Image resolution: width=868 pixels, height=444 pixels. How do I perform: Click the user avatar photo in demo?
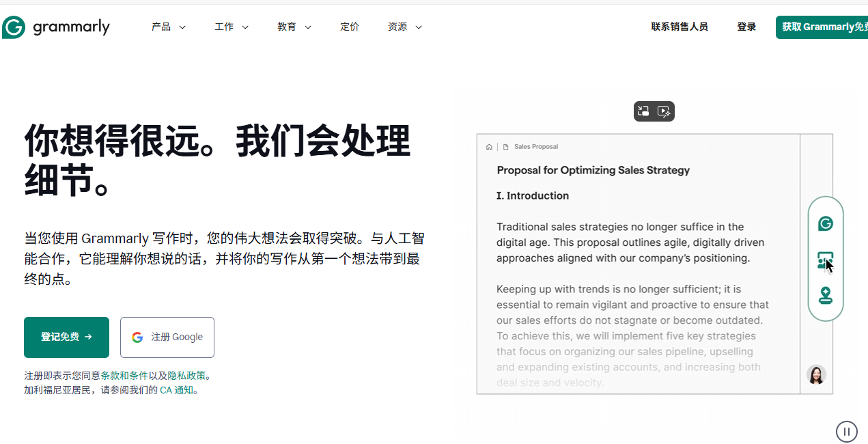[816, 374]
